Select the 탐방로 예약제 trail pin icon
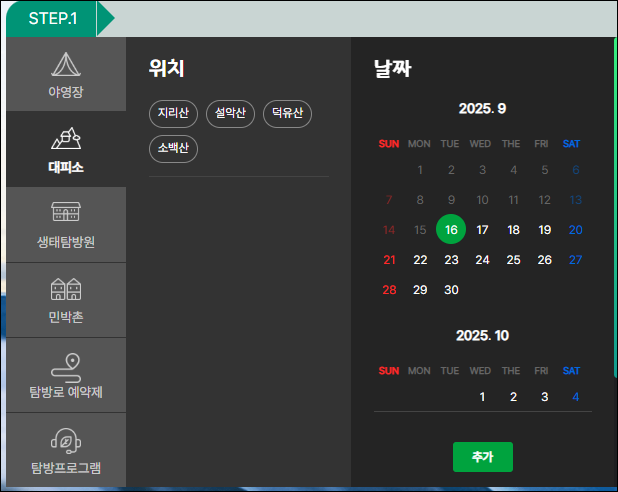Viewport: 618px width, 492px height. [x=66, y=368]
